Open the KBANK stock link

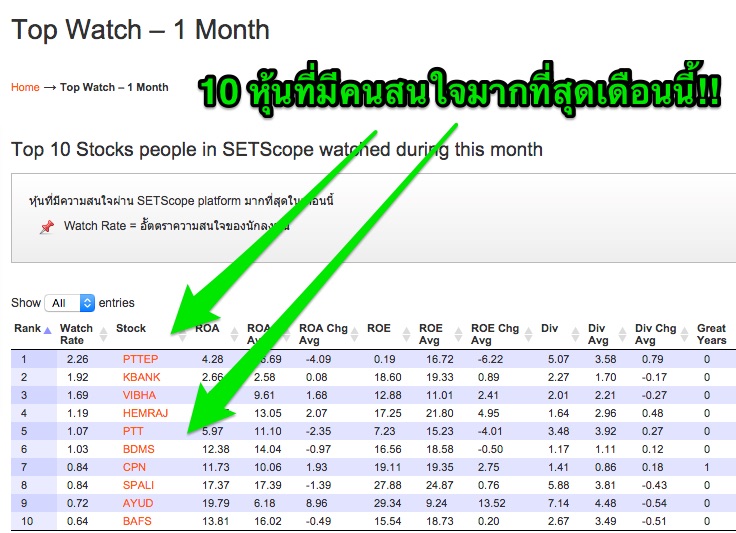(141, 377)
